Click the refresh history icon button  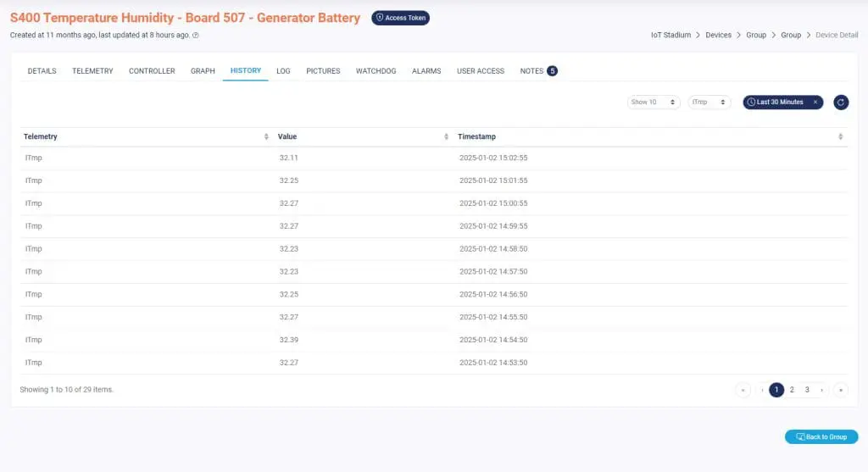coord(841,102)
